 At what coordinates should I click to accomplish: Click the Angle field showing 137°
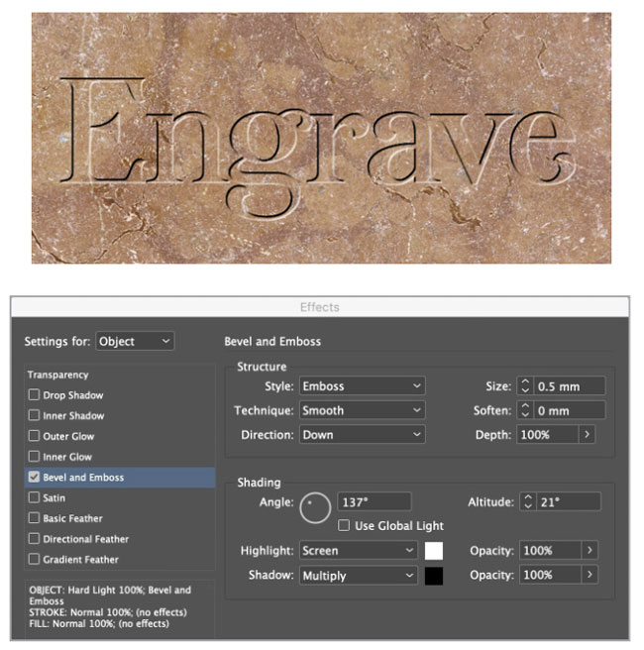coord(375,501)
